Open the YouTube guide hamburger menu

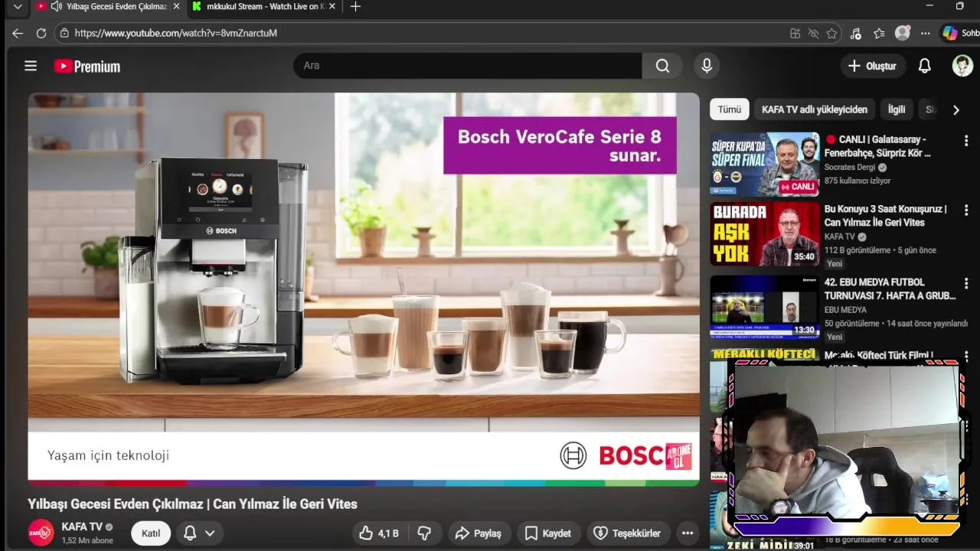31,66
